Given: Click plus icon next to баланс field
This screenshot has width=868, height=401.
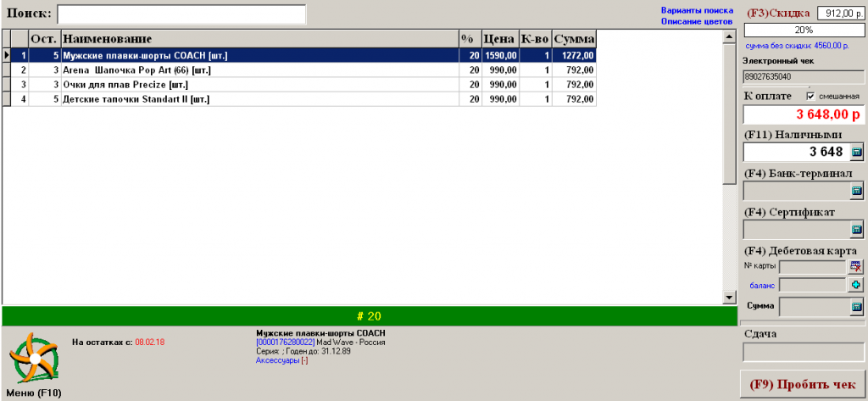Looking at the screenshot, I should pyautogui.click(x=856, y=285).
